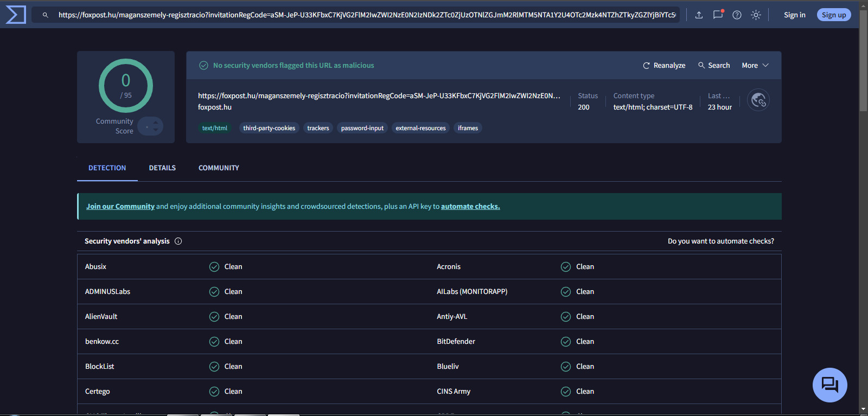This screenshot has height=416, width=868.
Task: Click the text/html; charset=UTF-8 value
Action: pyautogui.click(x=653, y=107)
